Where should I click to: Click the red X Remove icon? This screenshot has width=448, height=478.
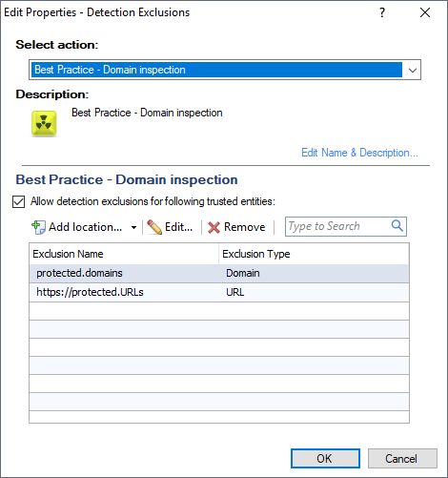click(x=214, y=227)
